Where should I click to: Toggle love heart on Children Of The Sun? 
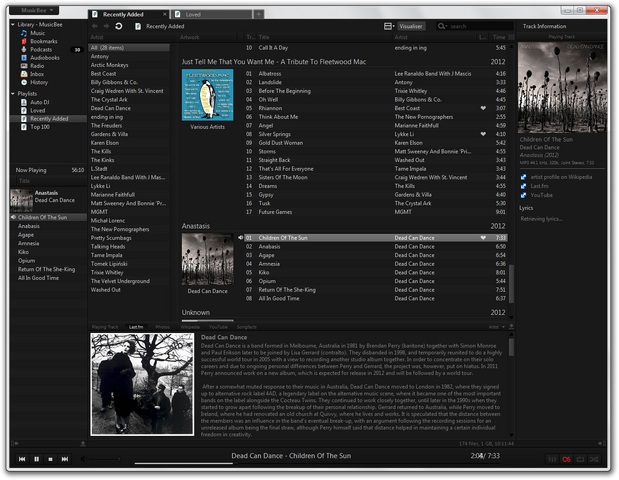pyautogui.click(x=483, y=238)
